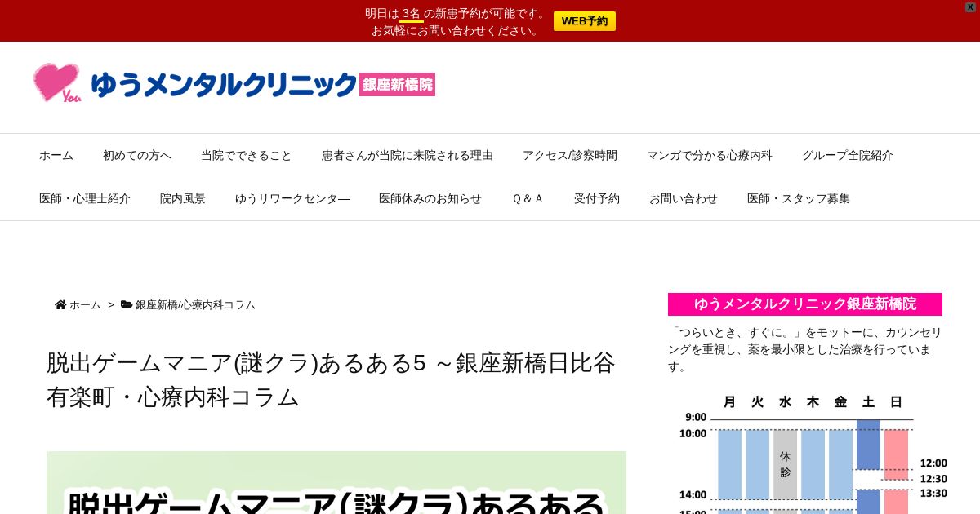The image size is (980, 514).
Task: Open the Q&A menu item
Action: tap(528, 198)
